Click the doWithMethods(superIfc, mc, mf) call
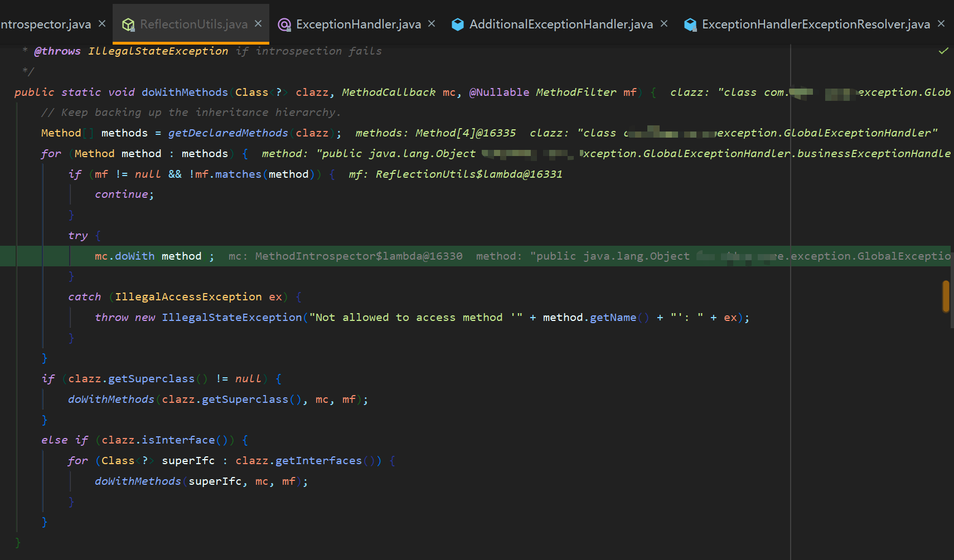954x560 pixels. coord(201,481)
